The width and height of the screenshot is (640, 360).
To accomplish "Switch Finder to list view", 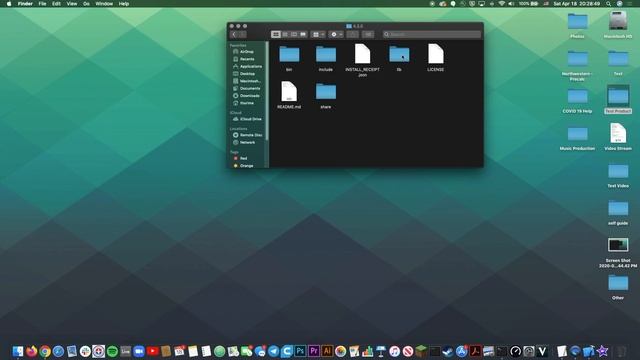I will point(285,35).
